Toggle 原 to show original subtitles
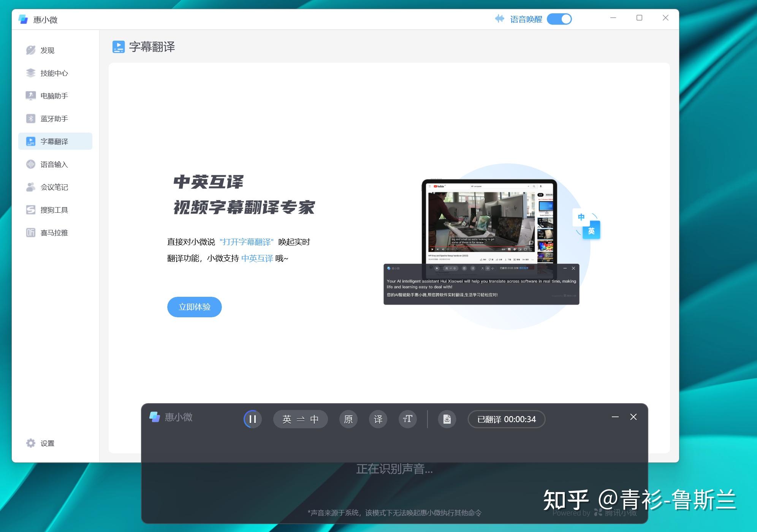This screenshot has width=757, height=532. pos(348,419)
